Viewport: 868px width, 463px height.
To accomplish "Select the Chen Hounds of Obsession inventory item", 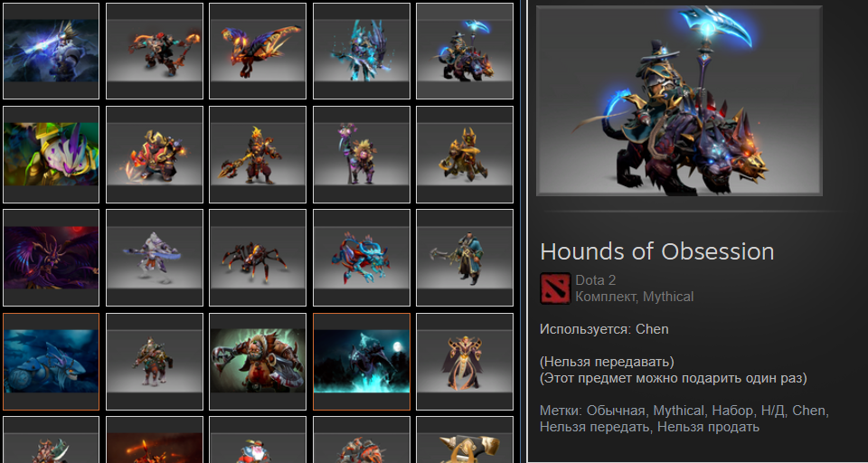I will pyautogui.click(x=465, y=51).
